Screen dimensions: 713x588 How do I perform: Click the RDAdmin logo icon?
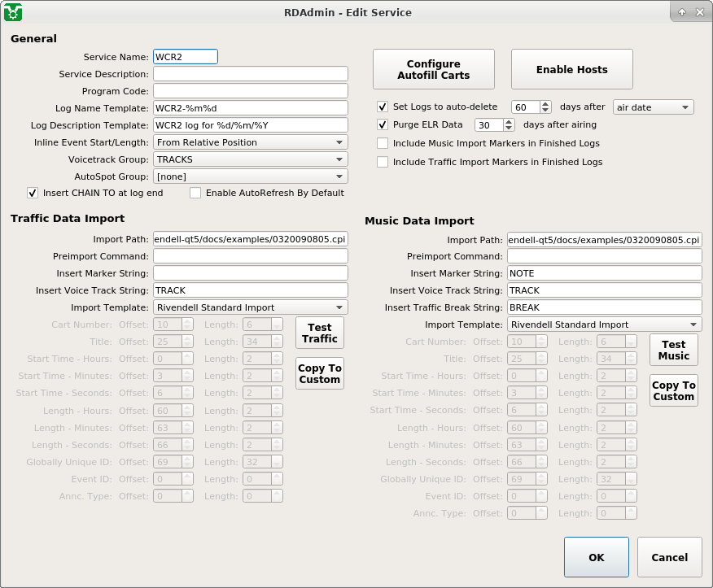pos(12,12)
